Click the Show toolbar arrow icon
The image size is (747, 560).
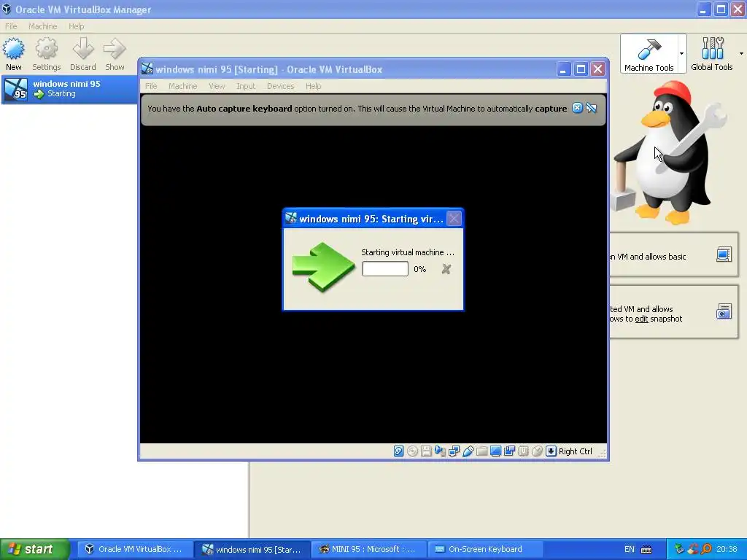tap(115, 49)
